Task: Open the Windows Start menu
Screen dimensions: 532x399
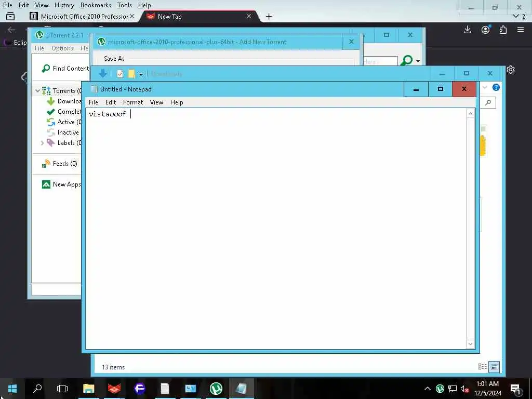Action: coord(12,389)
